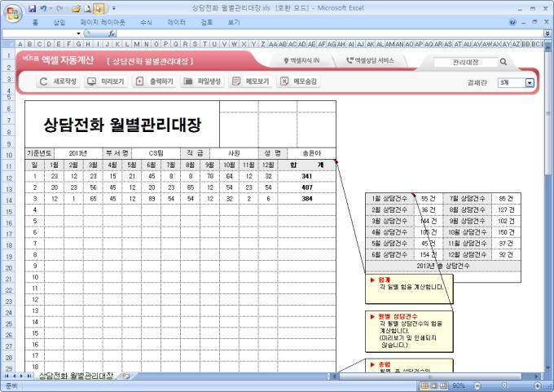Select the 상담전화 월별관리대장 sheet tab
This screenshot has width=554, height=392.
[x=76, y=376]
